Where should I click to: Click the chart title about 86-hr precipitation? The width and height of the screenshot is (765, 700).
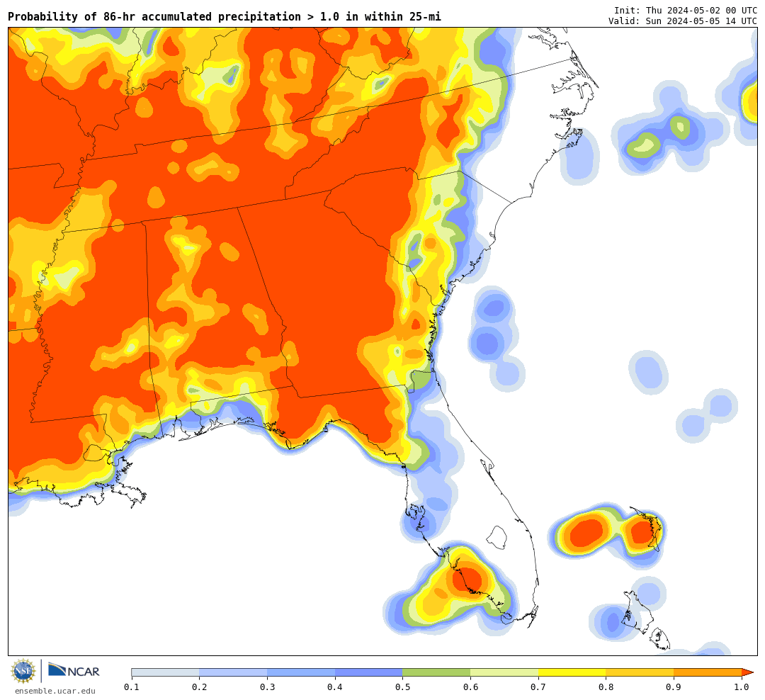(x=225, y=16)
